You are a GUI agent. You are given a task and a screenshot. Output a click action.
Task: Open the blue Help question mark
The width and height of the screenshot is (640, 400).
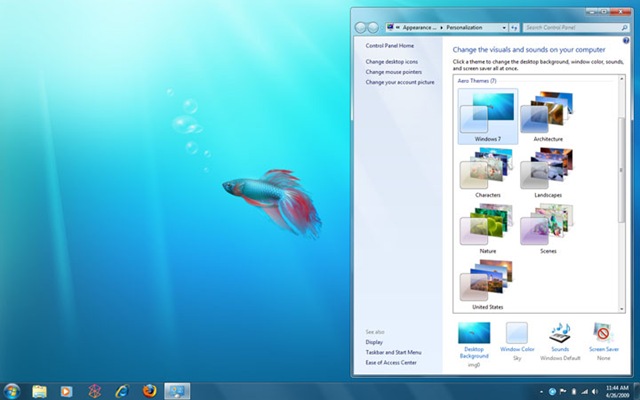point(626,40)
